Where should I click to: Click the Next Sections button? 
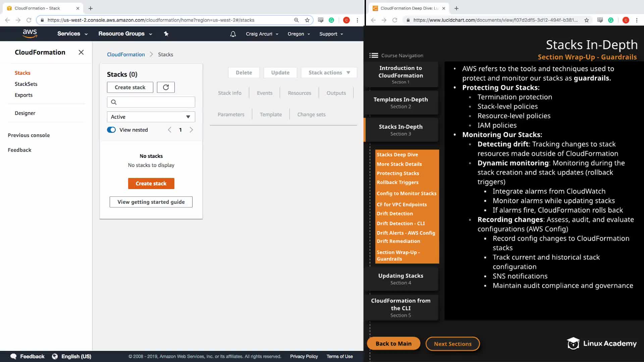click(x=452, y=344)
